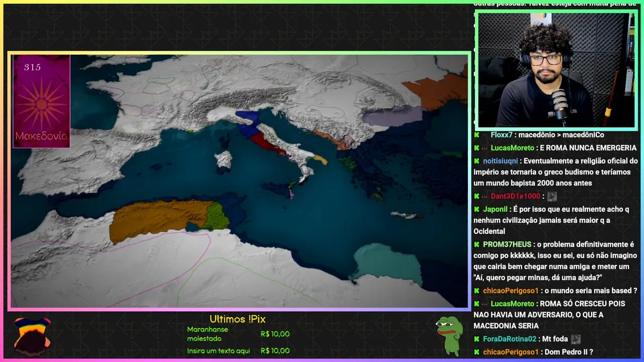This screenshot has width=644, height=362.
Task: Click K badge before PROM37HEUS
Action: click(x=477, y=244)
